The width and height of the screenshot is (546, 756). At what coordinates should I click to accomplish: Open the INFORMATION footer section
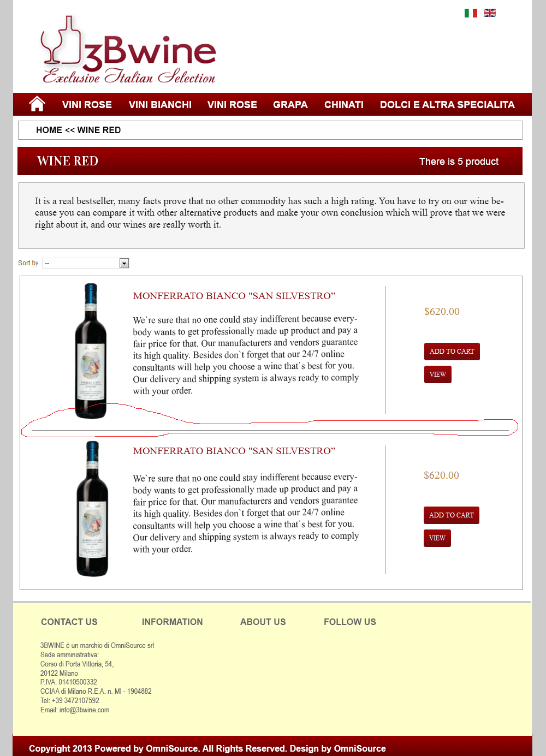[x=173, y=622]
